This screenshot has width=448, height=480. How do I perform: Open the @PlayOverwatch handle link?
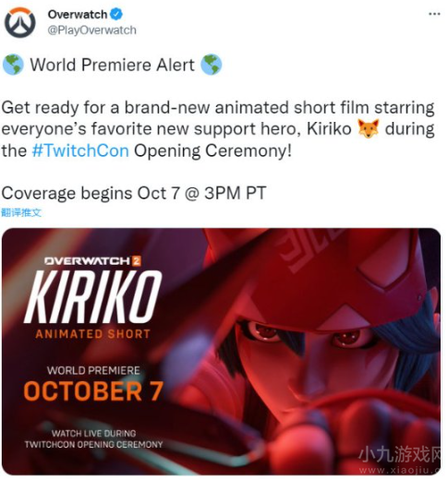[91, 30]
